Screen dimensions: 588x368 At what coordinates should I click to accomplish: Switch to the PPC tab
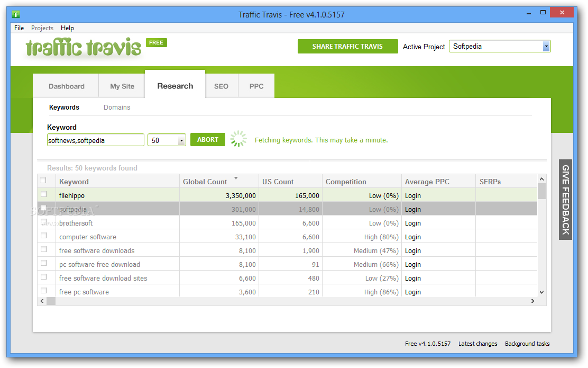pyautogui.click(x=256, y=86)
